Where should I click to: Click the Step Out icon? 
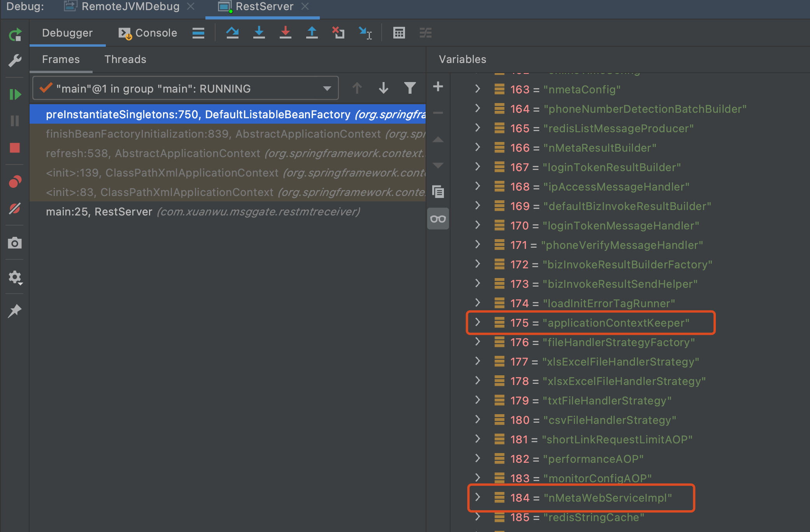[x=312, y=33]
